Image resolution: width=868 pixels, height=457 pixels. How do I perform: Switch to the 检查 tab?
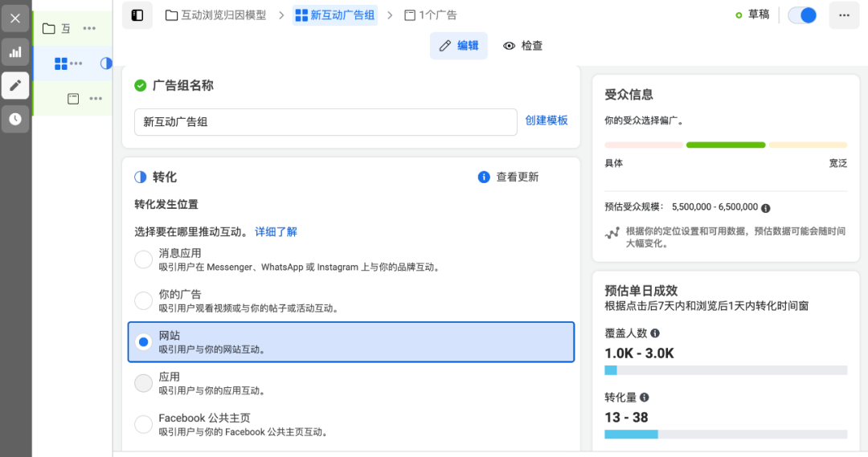[522, 46]
